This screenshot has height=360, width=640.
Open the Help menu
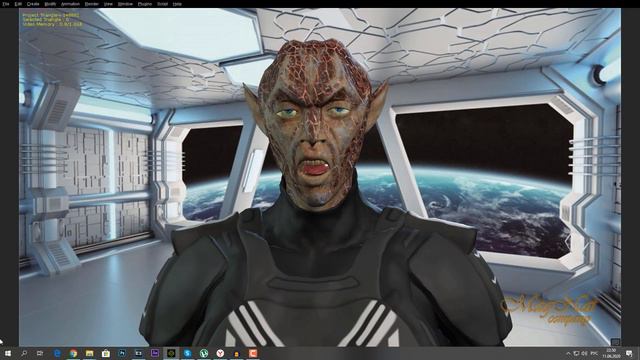(x=177, y=4)
